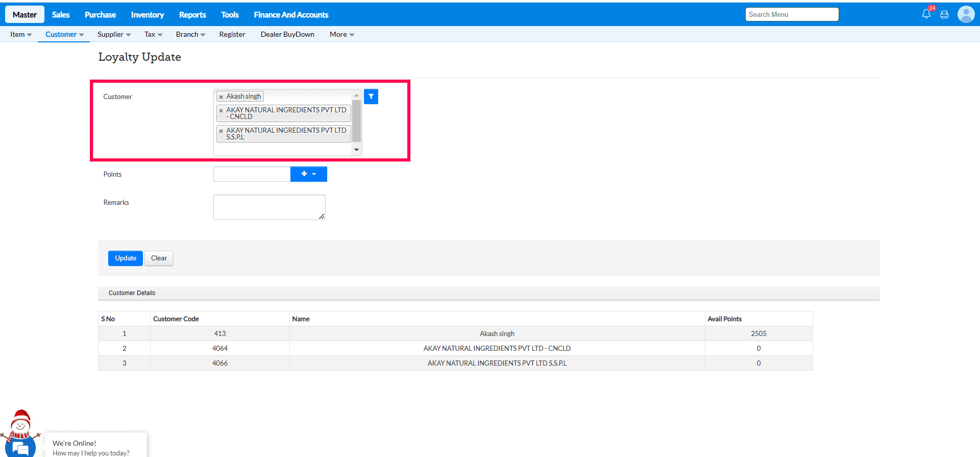Viewport: 980px width, 457px height.
Task: Click the customer filter funnel icon
Action: tap(371, 97)
